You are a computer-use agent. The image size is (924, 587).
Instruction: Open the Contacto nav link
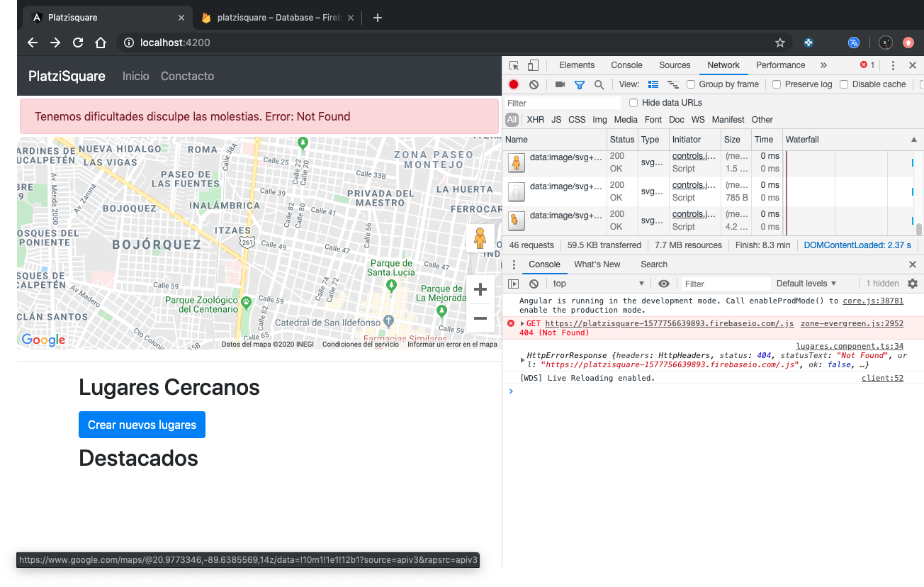(187, 76)
